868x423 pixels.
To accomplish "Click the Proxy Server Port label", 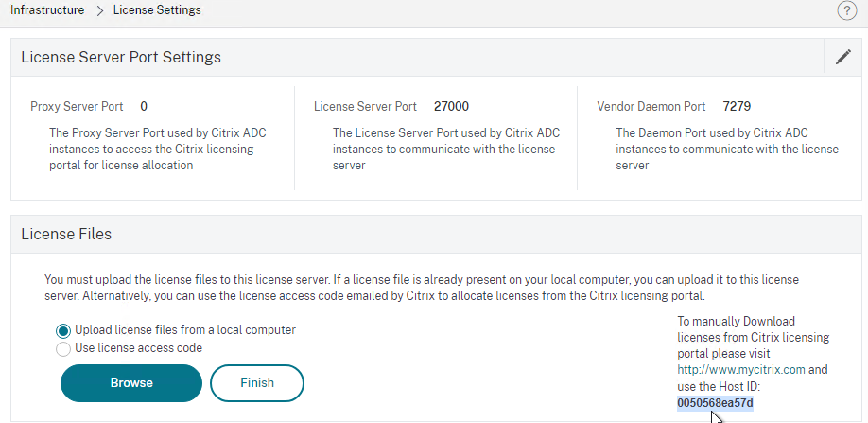I will coord(77,106).
